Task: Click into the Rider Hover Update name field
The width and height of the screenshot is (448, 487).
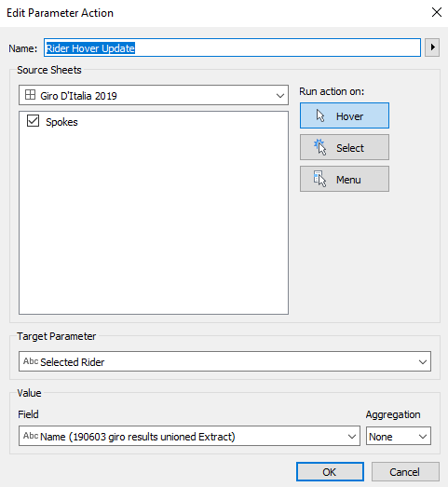Action: [x=232, y=47]
